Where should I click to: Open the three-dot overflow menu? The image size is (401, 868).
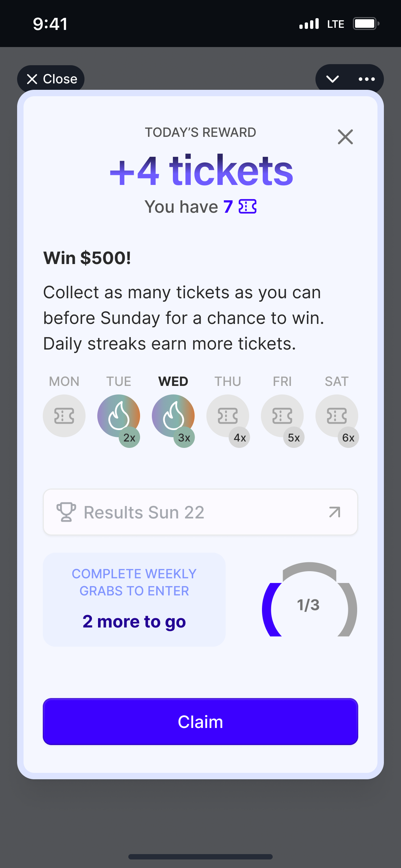[367, 79]
